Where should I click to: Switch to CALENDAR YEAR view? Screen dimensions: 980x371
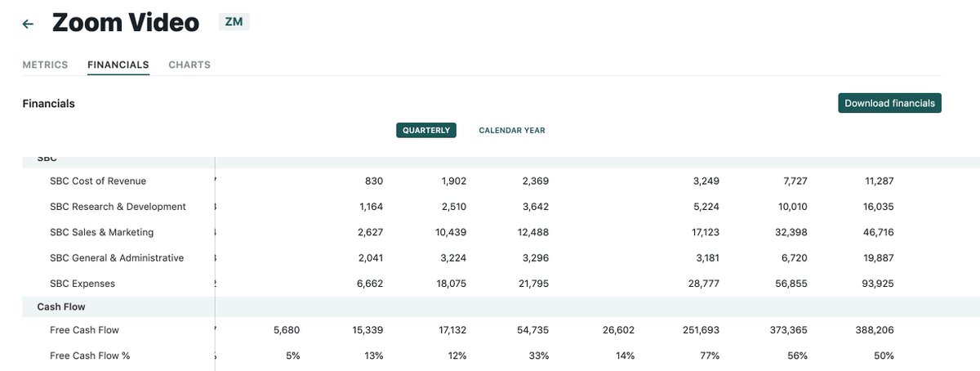point(512,130)
